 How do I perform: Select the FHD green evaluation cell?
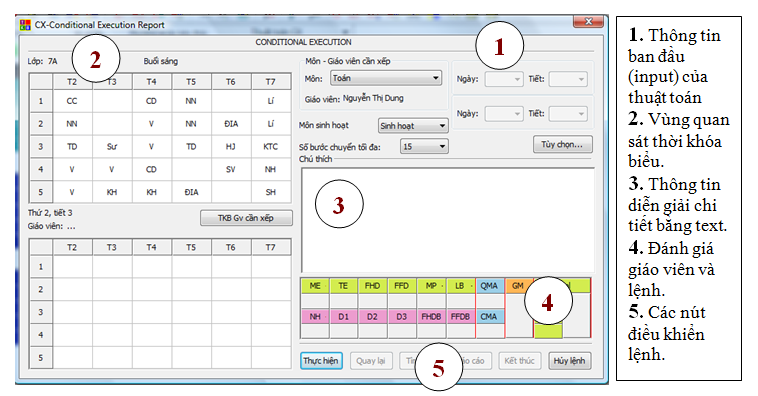372,286
